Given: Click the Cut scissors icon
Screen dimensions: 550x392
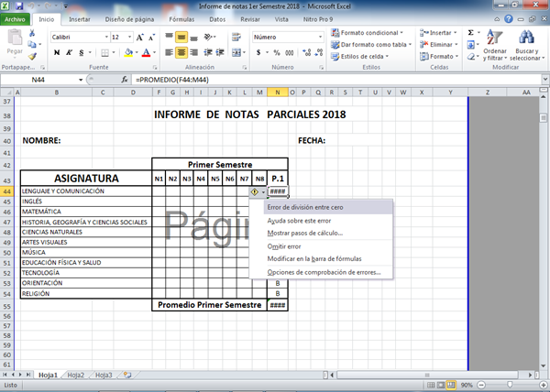Looking at the screenshot, I should pyautogui.click(x=34, y=33).
